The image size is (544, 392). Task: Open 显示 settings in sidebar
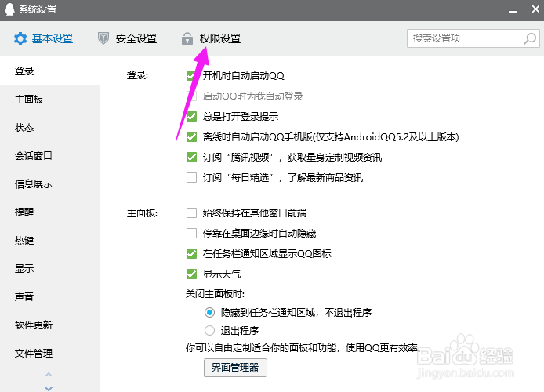tap(50, 268)
